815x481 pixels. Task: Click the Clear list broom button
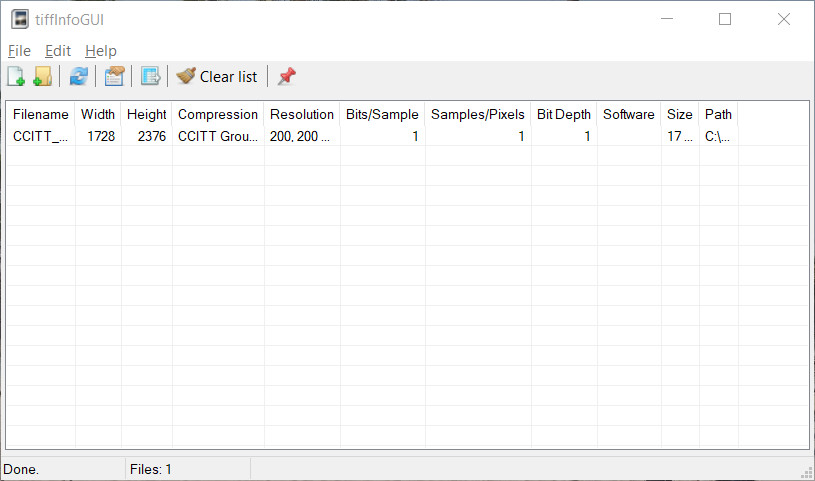[x=216, y=76]
